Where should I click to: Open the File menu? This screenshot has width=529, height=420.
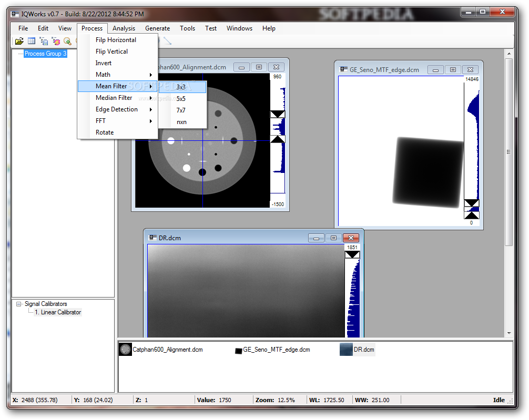click(x=23, y=28)
